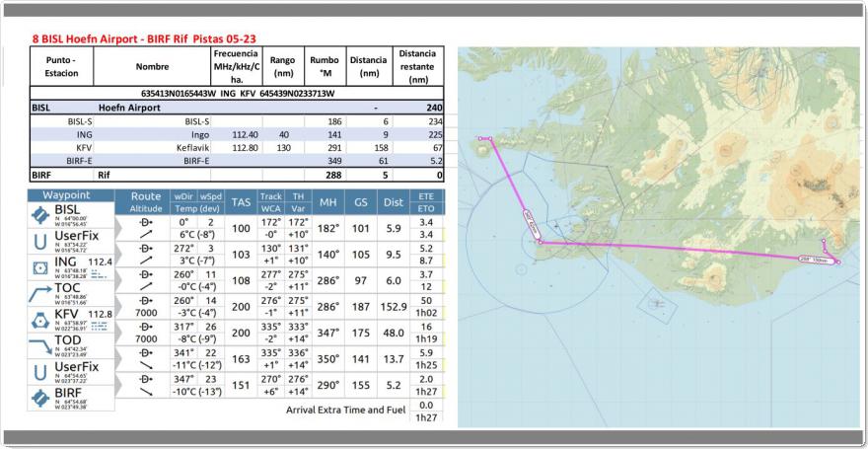Click the TAS column header
868x449 pixels.
(x=241, y=202)
